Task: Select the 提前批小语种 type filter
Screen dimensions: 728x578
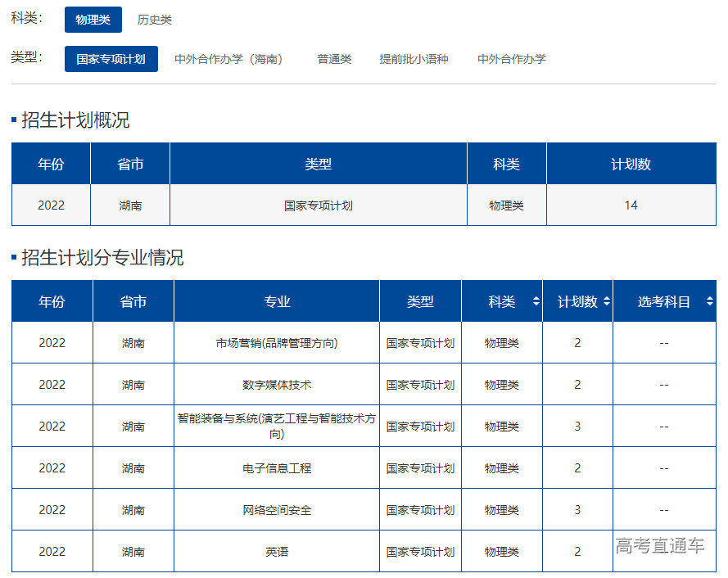Action: click(412, 59)
